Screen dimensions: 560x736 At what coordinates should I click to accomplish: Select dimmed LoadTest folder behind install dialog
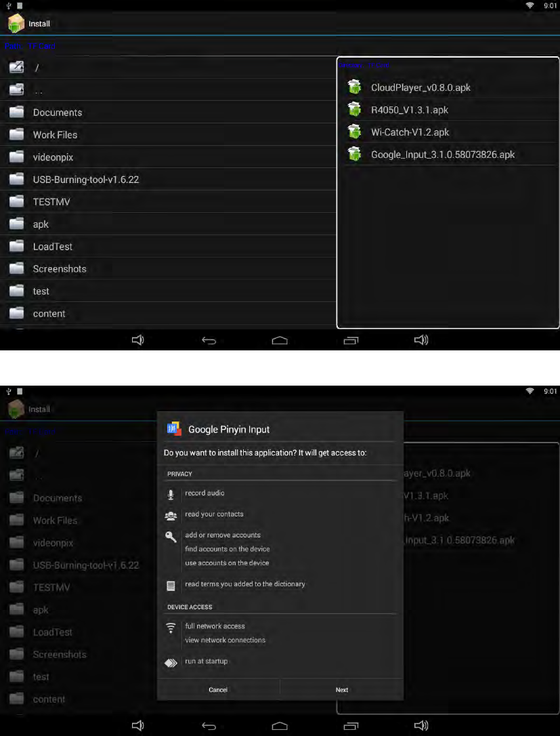pos(79,632)
